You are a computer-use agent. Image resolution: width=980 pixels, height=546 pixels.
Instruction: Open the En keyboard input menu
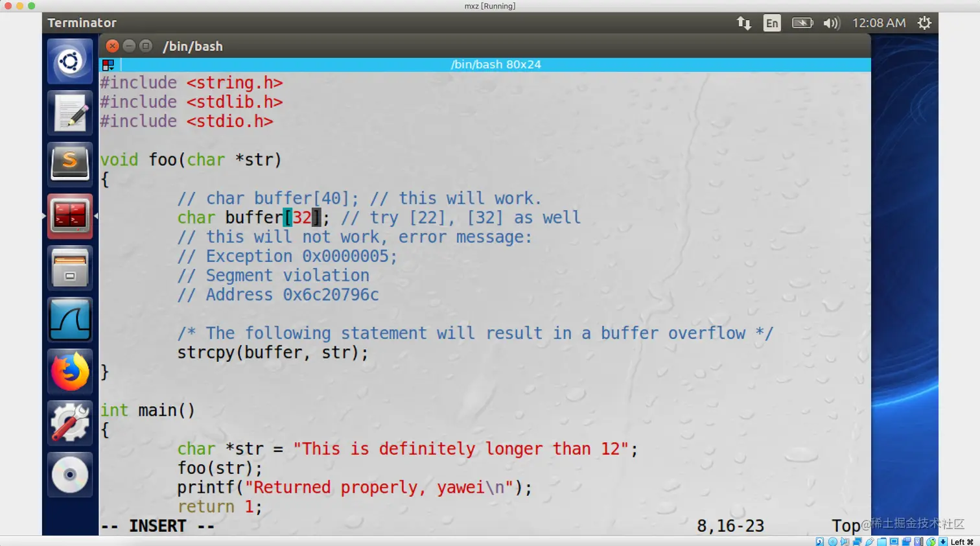point(772,23)
